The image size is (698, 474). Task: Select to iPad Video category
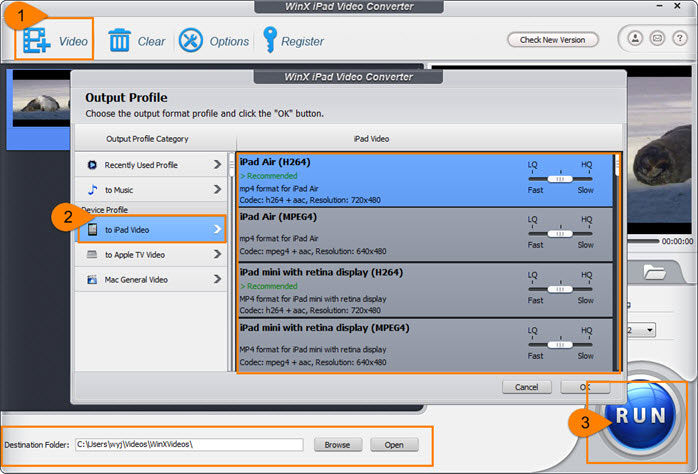tap(151, 230)
